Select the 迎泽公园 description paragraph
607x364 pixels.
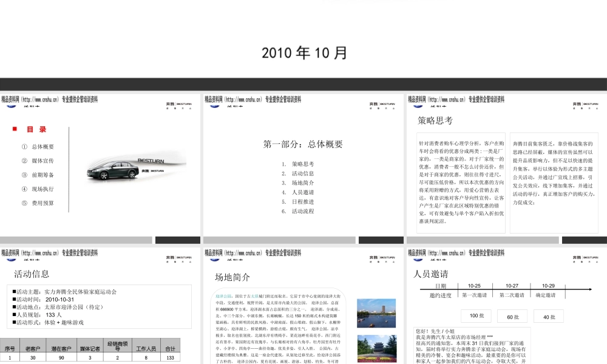pyautogui.click(x=278, y=329)
